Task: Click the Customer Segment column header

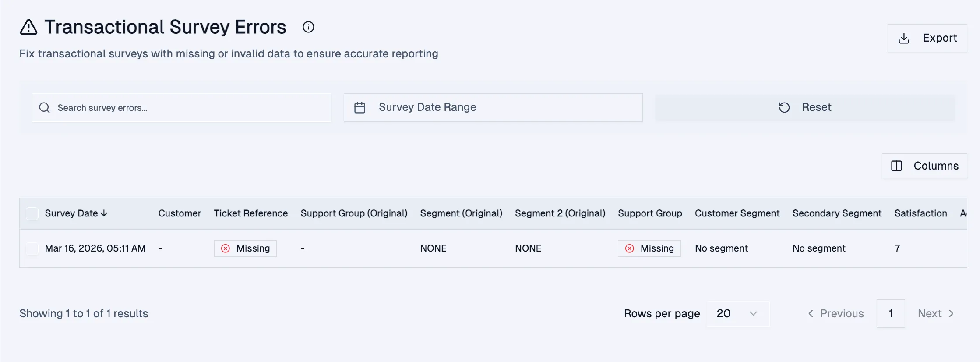Action: point(737,213)
